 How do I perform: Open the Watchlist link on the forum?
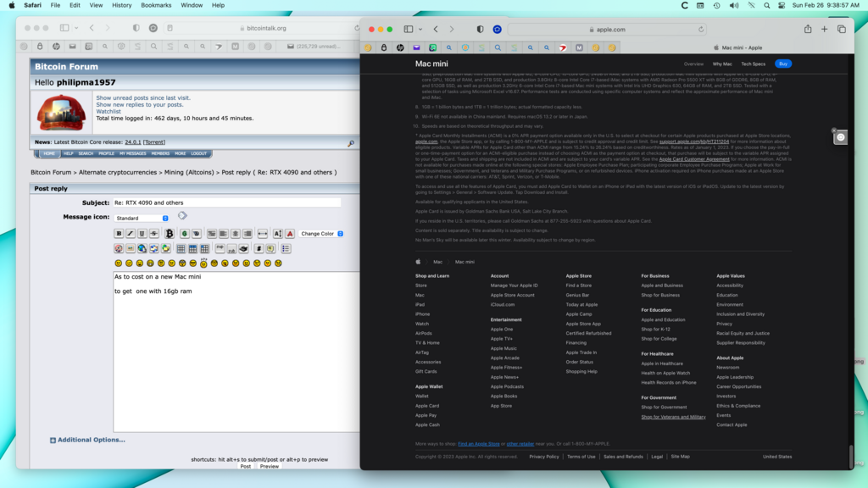(108, 111)
